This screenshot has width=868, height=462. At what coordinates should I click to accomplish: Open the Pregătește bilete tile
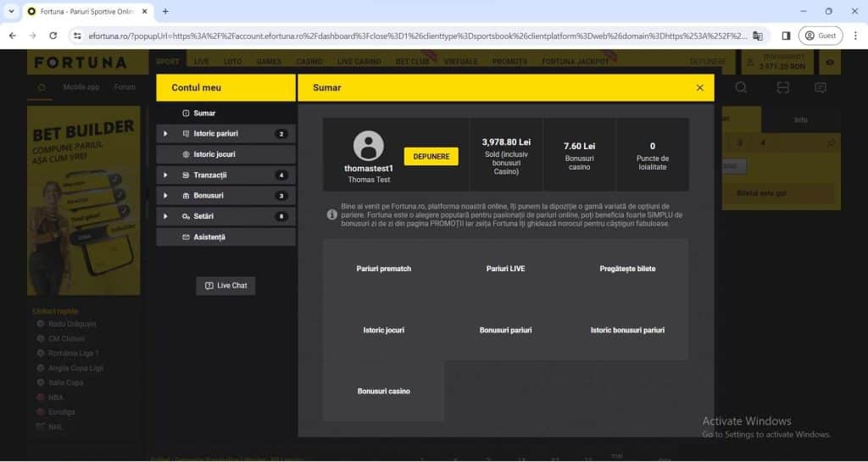pos(627,269)
